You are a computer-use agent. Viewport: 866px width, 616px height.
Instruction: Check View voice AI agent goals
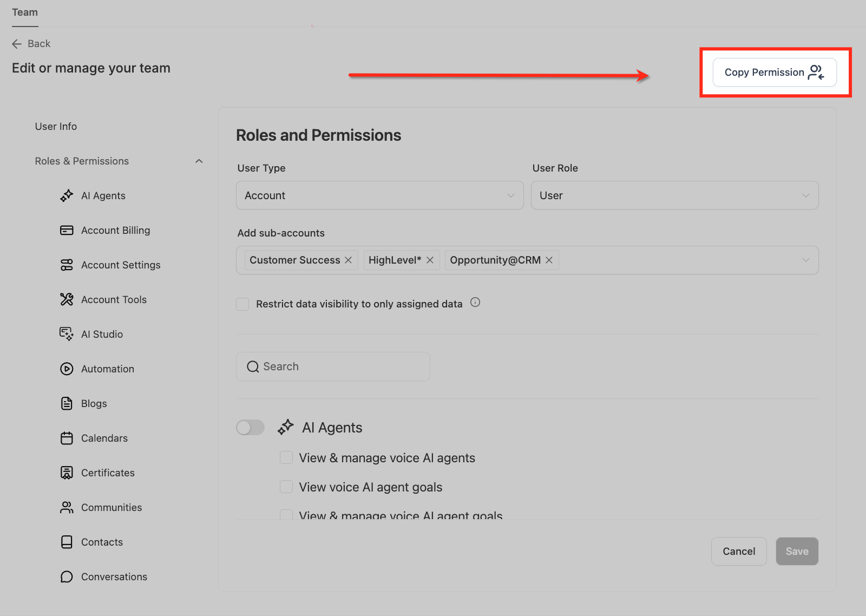pos(286,487)
